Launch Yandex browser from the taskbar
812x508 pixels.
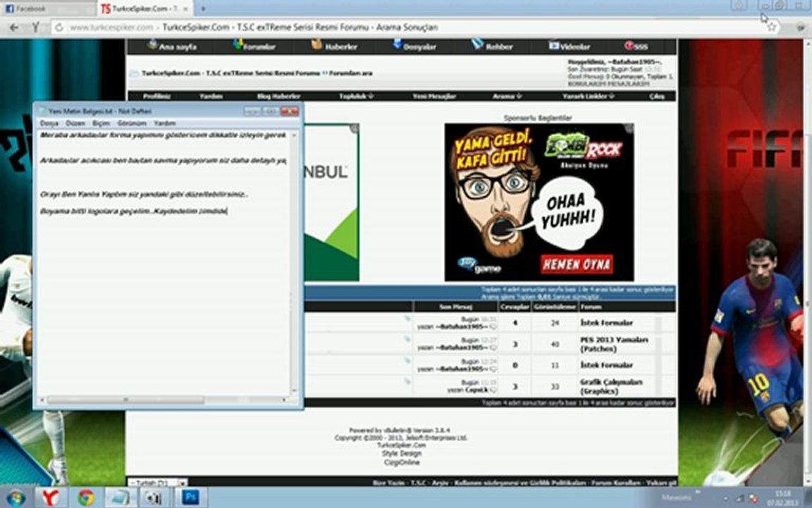coord(50,497)
